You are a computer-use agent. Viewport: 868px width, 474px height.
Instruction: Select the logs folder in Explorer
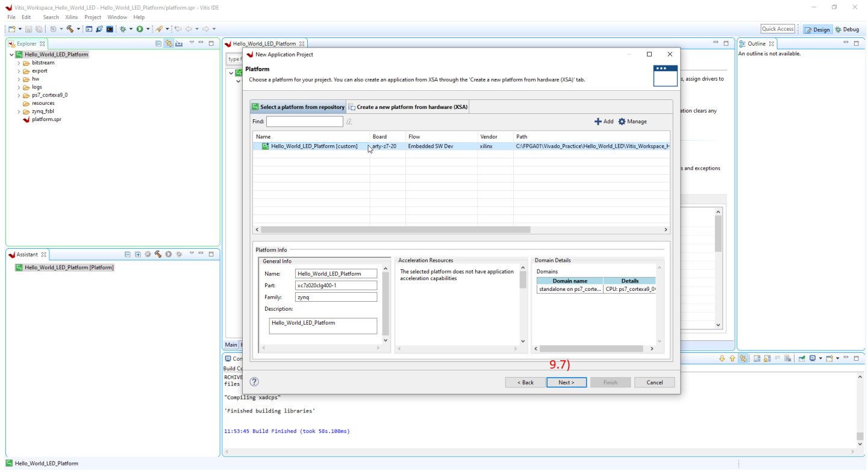33,87
